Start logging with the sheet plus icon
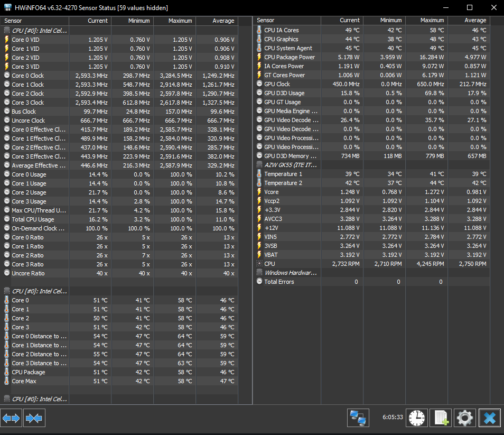The height and width of the screenshot is (435, 504). pos(440,418)
